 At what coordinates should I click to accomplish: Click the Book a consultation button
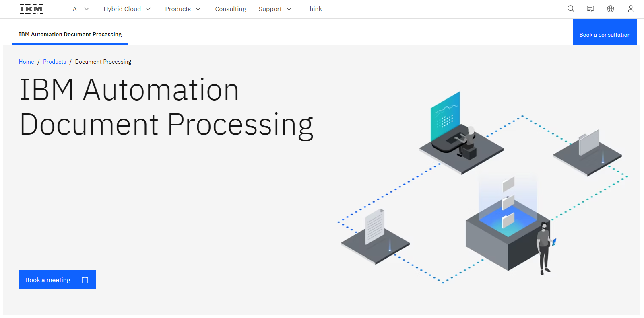click(605, 32)
